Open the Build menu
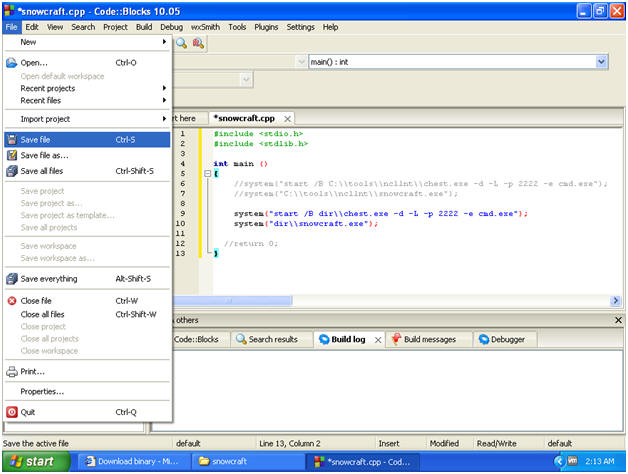Viewport: 628px width, 474px height. [x=144, y=27]
